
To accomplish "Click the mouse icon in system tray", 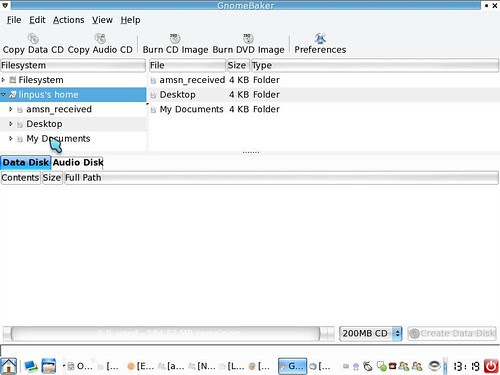I will (368, 366).
